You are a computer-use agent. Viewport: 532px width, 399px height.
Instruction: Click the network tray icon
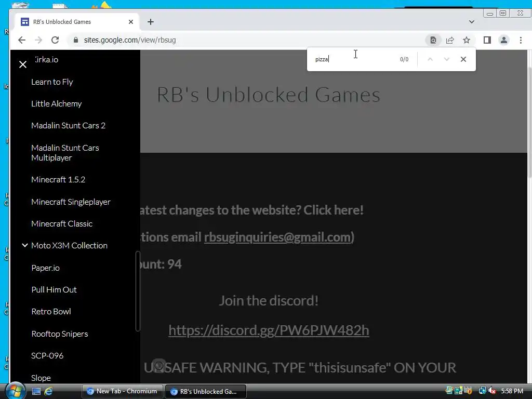[x=482, y=391]
